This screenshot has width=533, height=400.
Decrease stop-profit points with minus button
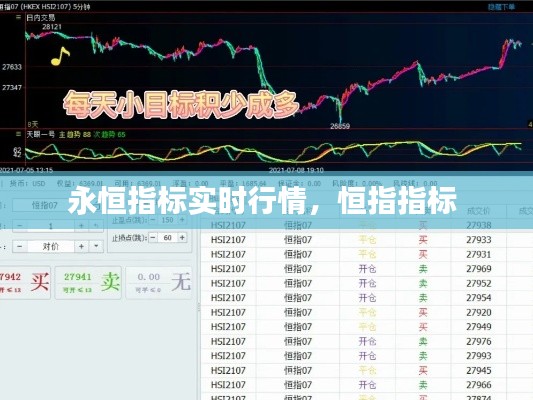pos(153,220)
